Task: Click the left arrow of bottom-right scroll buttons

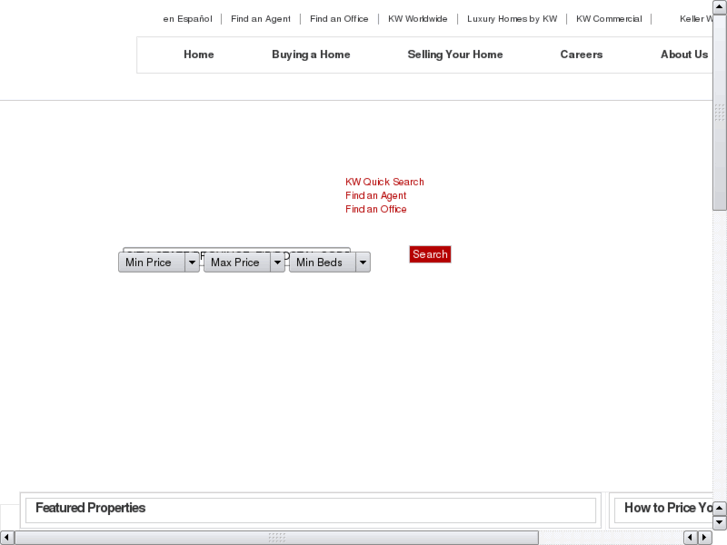Action: point(690,538)
